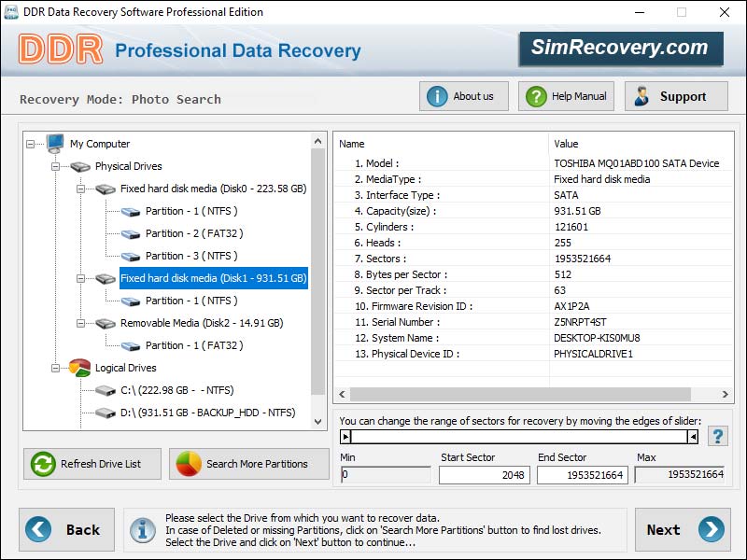Open the SimRecovery.com banner link
Viewport: 747px width, 560px height.
pos(621,48)
